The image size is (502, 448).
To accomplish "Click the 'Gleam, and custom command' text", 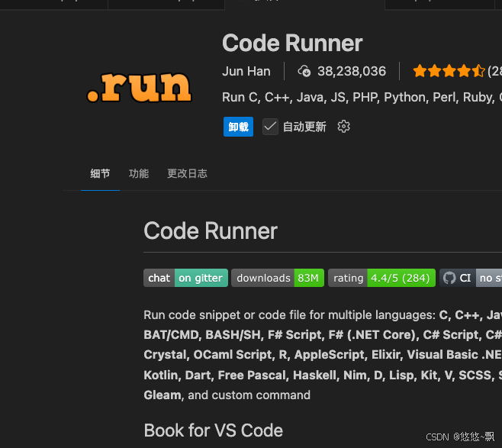I will pos(227,395).
